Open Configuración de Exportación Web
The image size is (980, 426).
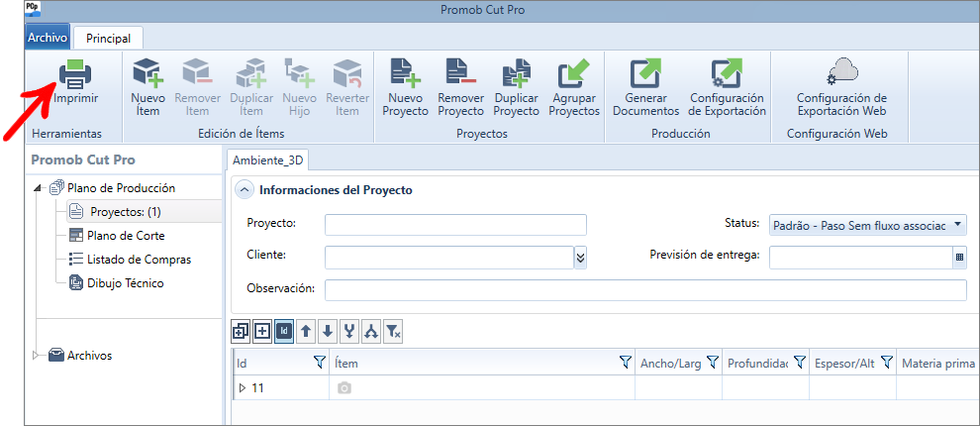841,75
